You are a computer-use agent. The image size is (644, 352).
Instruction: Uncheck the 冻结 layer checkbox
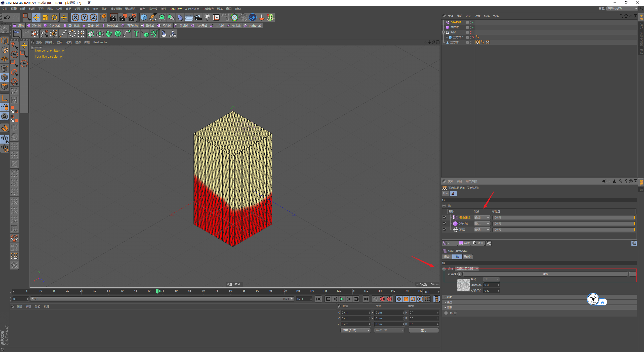(445, 230)
